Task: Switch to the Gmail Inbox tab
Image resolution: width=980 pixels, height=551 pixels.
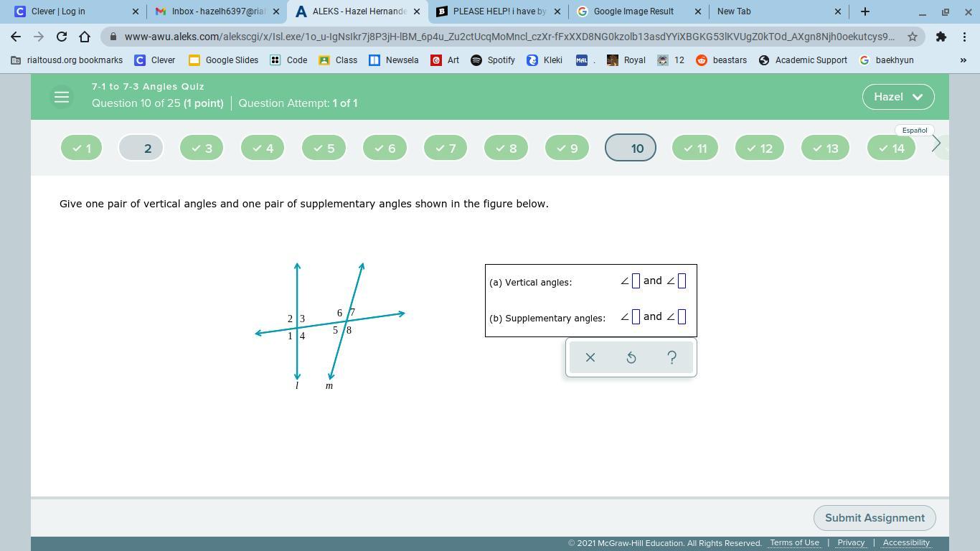Action: coord(217,11)
